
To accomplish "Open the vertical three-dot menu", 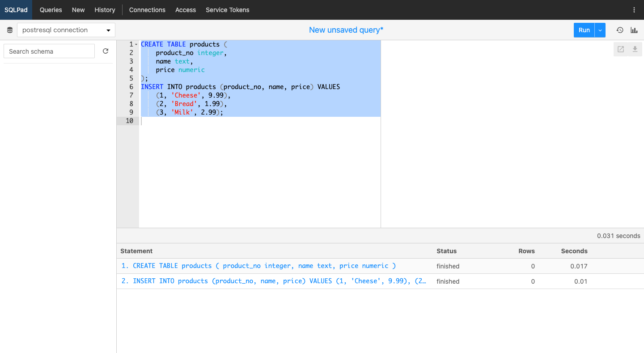I will coord(634,10).
